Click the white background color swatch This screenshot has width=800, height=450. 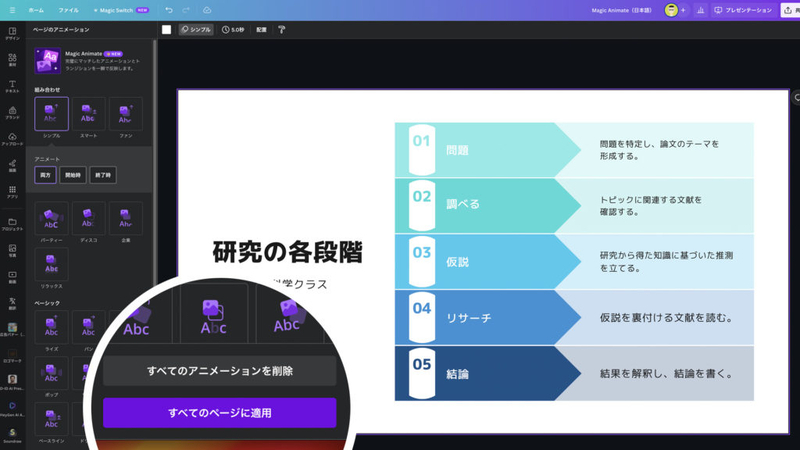coord(166,30)
